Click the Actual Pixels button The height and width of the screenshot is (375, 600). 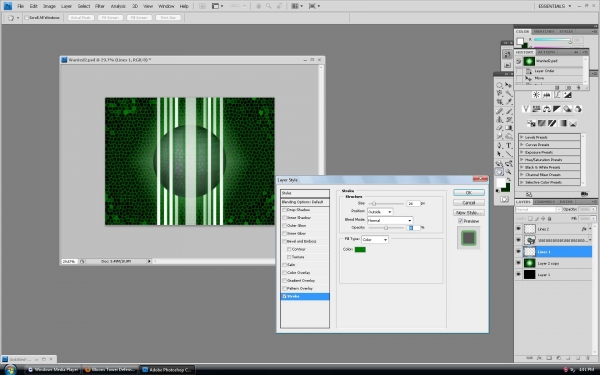(81, 18)
